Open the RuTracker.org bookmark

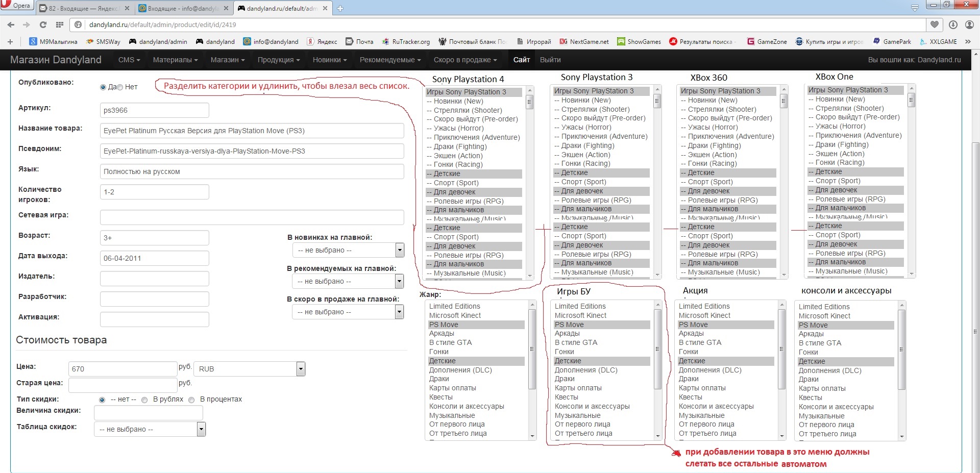[406, 41]
